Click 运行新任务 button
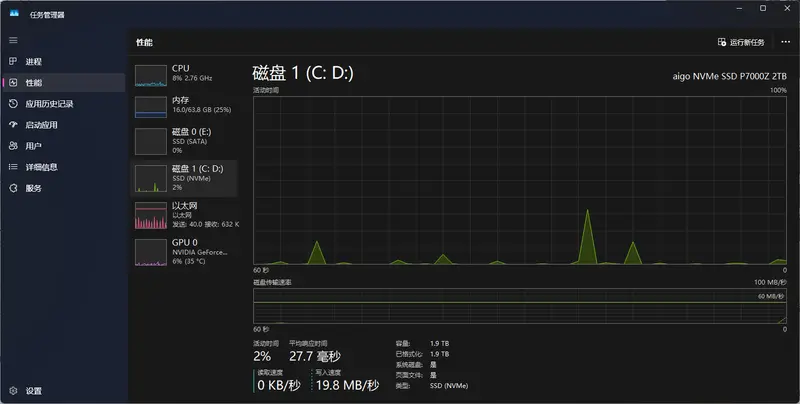Viewport: 800px width, 404px height. [741, 42]
